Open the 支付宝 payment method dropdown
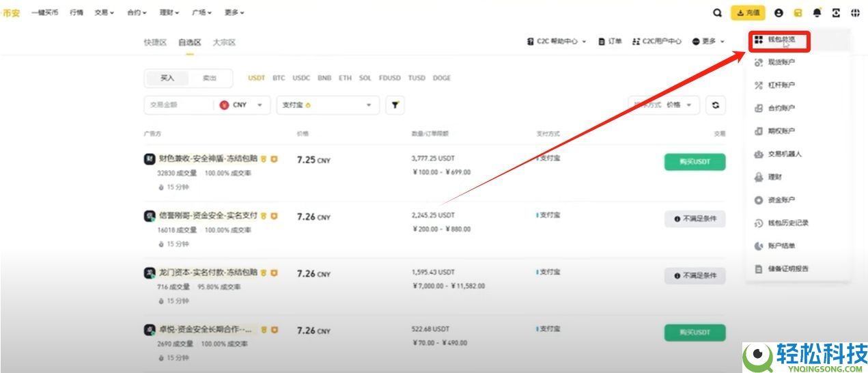This screenshot has width=868, height=373. point(327,105)
